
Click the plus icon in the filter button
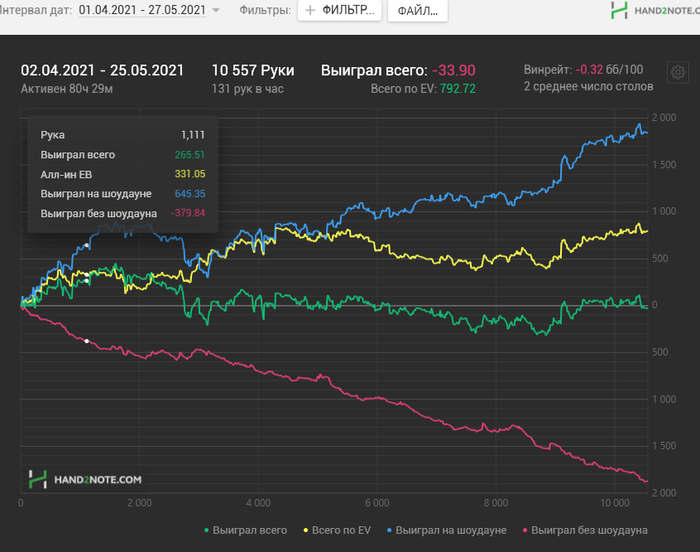310,10
